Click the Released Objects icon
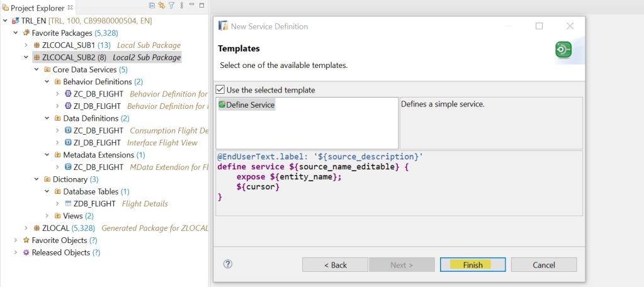The width and height of the screenshot is (644, 287). (26, 252)
